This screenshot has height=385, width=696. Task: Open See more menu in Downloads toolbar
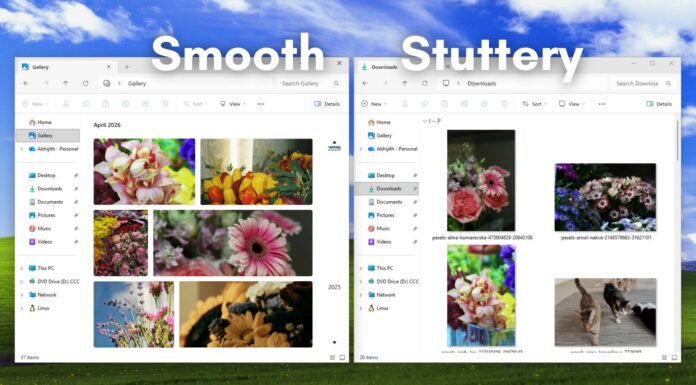coord(601,104)
